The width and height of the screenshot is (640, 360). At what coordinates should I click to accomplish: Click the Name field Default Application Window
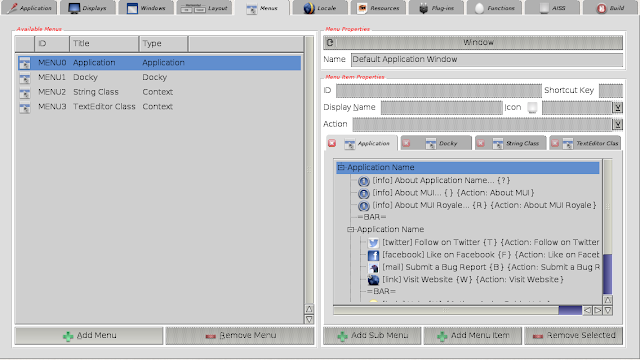(487, 60)
